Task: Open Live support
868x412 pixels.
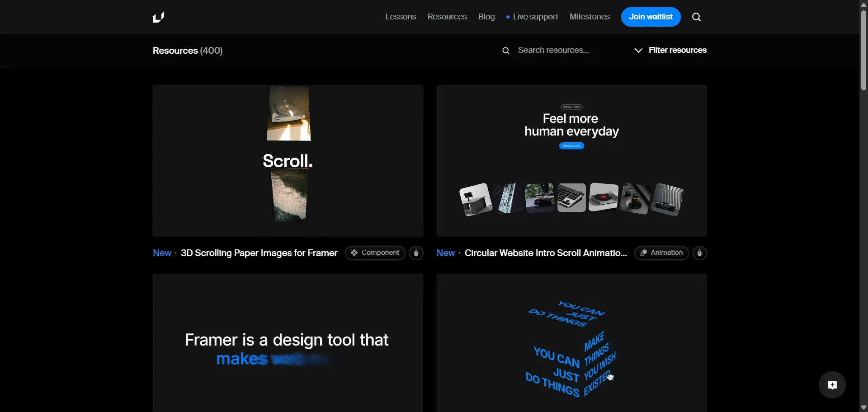Action: (x=533, y=17)
